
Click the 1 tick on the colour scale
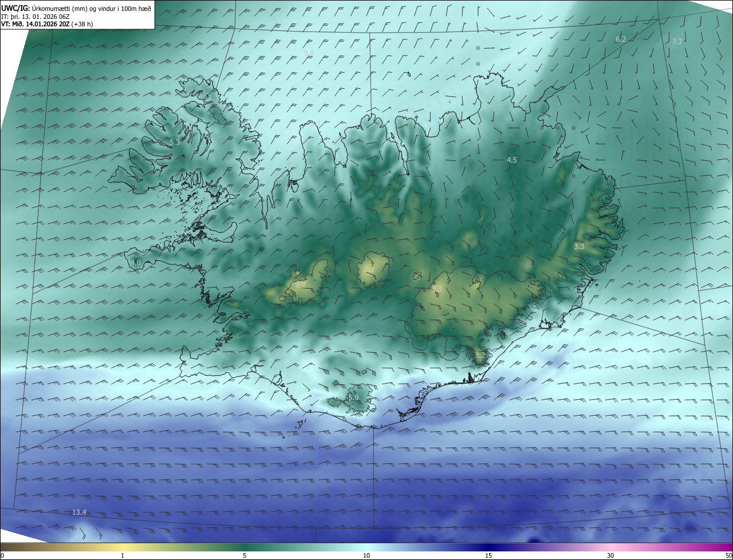[x=123, y=555]
